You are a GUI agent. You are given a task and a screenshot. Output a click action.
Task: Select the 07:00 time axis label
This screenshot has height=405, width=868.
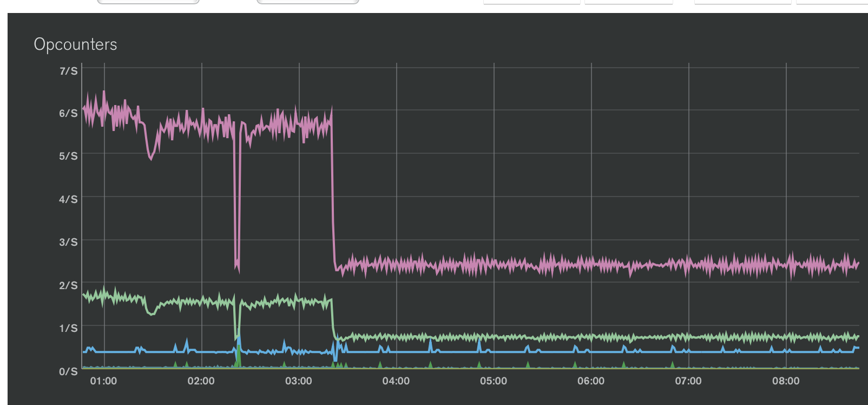tap(688, 381)
